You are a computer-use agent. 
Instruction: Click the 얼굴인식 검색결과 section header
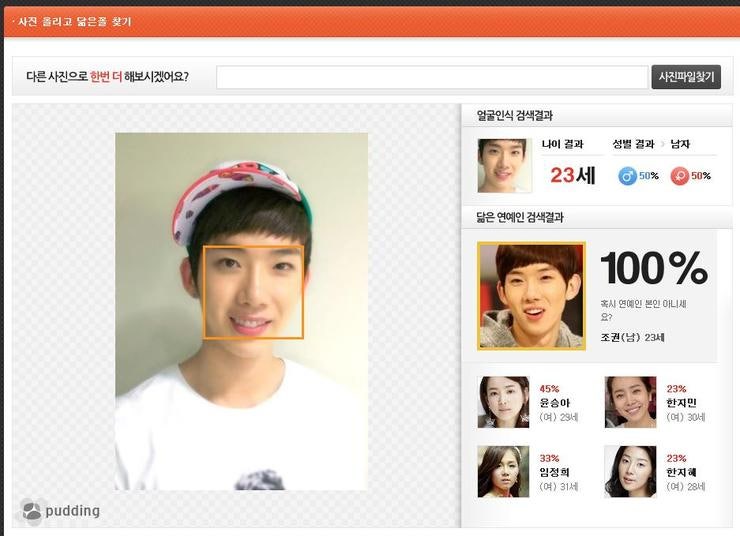tap(515, 116)
